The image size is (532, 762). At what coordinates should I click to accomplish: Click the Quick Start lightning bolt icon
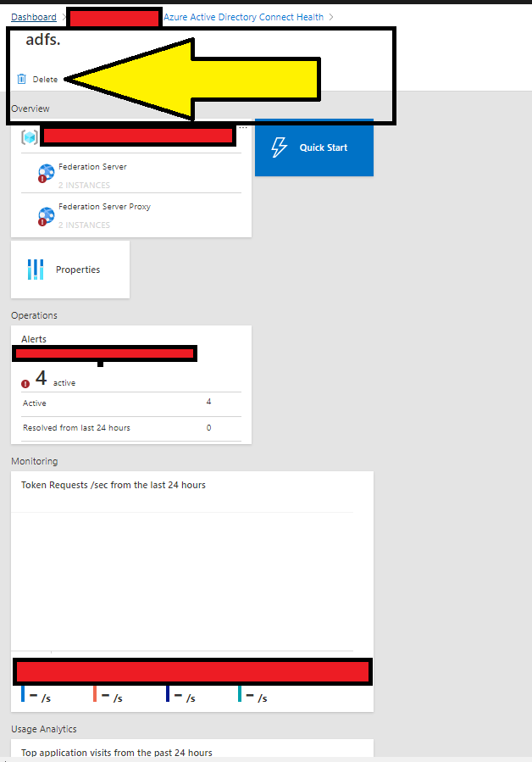[279, 147]
